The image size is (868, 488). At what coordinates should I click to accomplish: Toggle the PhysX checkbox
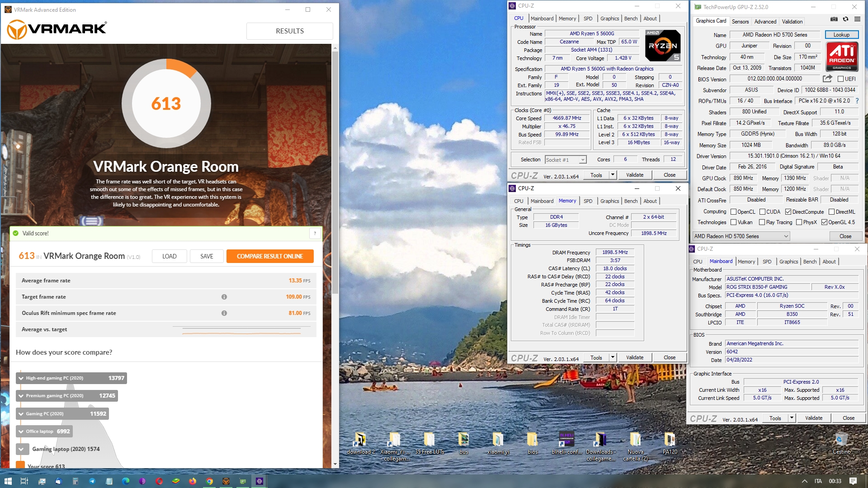click(799, 222)
